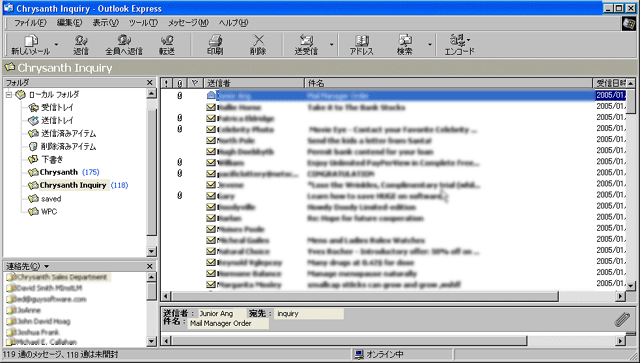Open the 表示(V) menu

coord(106,23)
